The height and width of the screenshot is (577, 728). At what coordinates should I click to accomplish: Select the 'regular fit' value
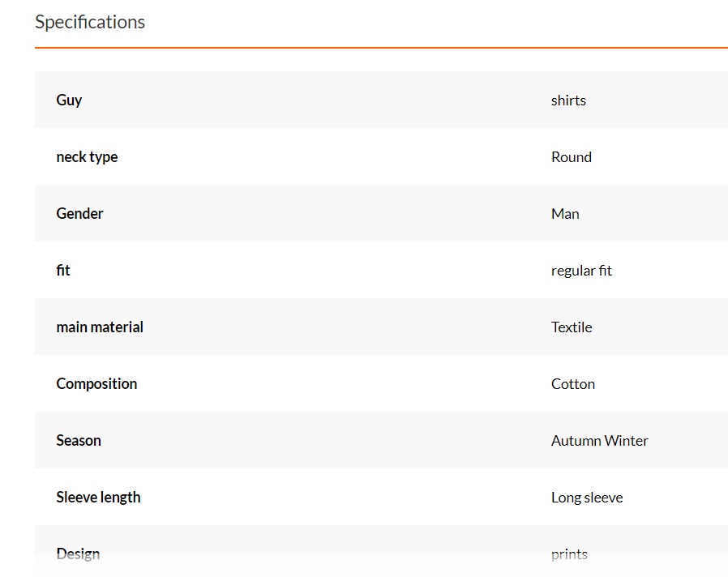click(x=581, y=271)
